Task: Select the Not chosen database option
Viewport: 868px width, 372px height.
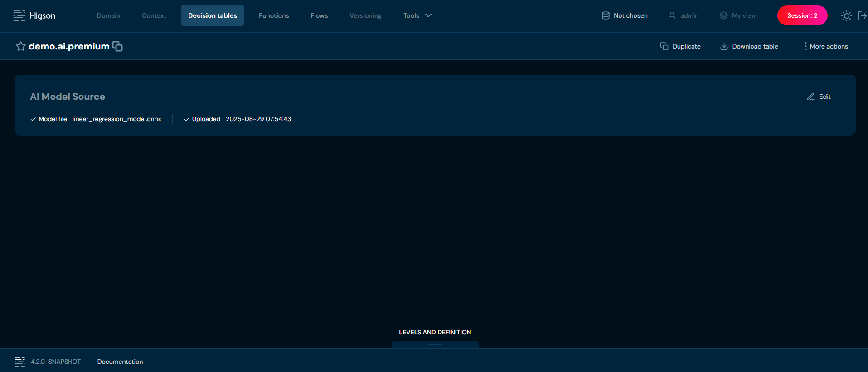Action: pyautogui.click(x=625, y=15)
